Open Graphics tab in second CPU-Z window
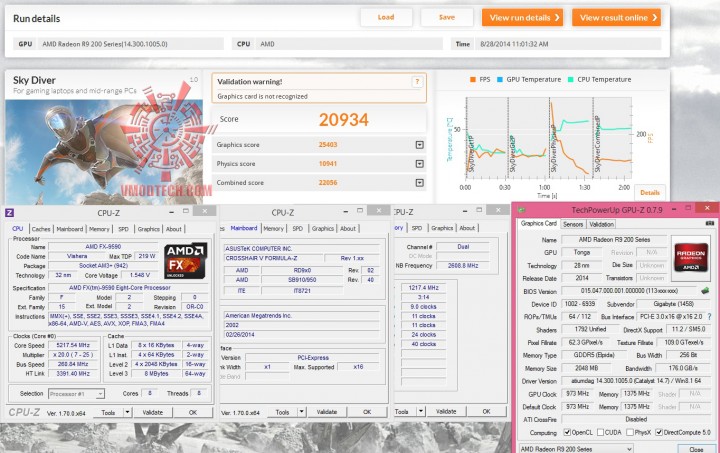 323,228
